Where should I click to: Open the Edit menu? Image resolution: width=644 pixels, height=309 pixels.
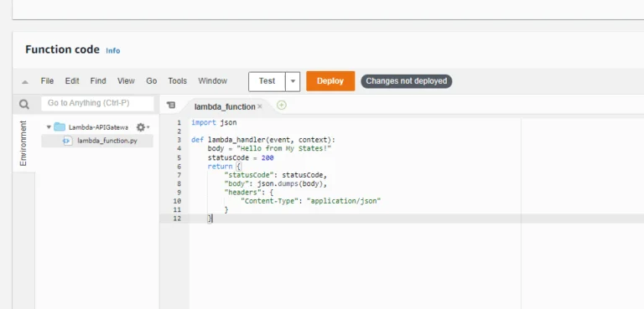72,81
